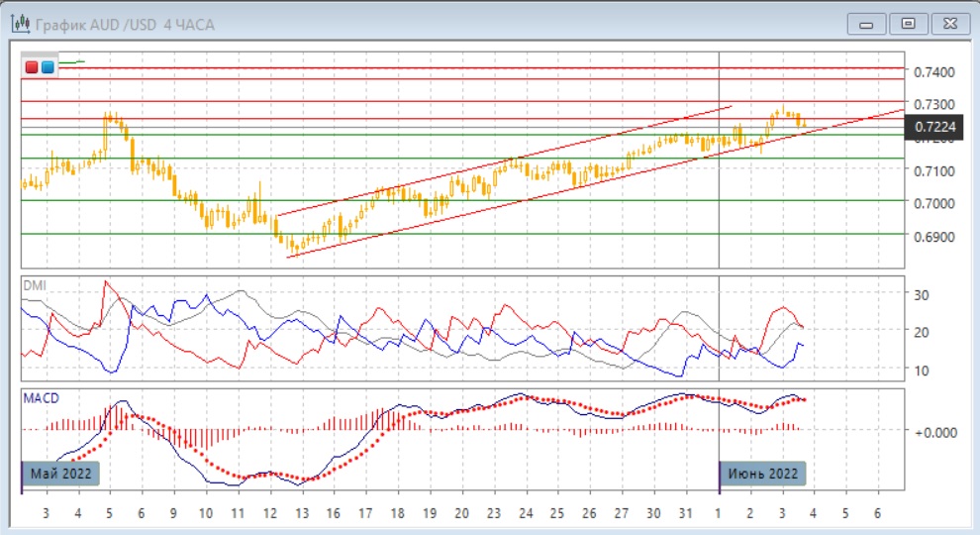Click the 30 level on DMI scale
Image resolution: width=980 pixels, height=535 pixels.
pos(922,294)
